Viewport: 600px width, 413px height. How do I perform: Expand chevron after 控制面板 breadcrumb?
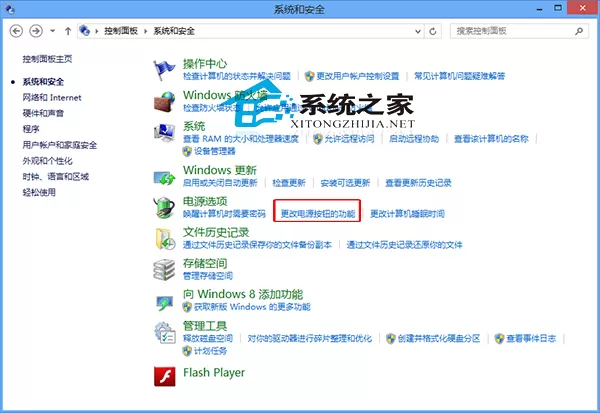tap(145, 31)
